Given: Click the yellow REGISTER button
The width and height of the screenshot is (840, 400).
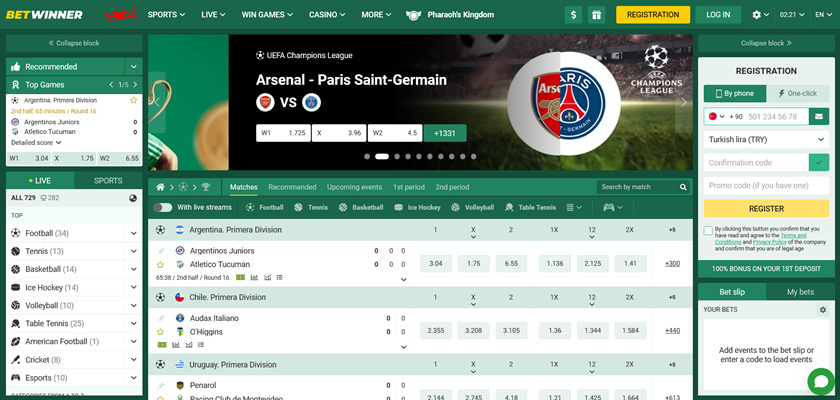Looking at the screenshot, I should pyautogui.click(x=766, y=208).
